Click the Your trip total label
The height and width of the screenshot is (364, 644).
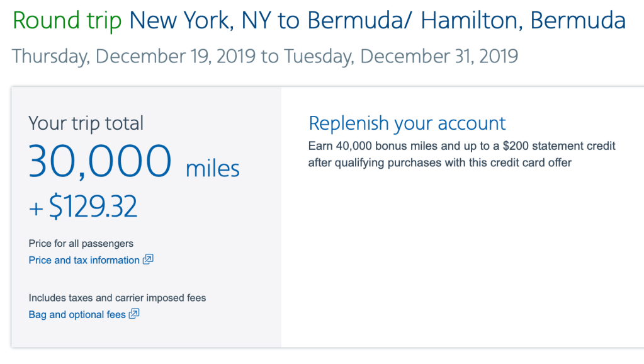[86, 123]
